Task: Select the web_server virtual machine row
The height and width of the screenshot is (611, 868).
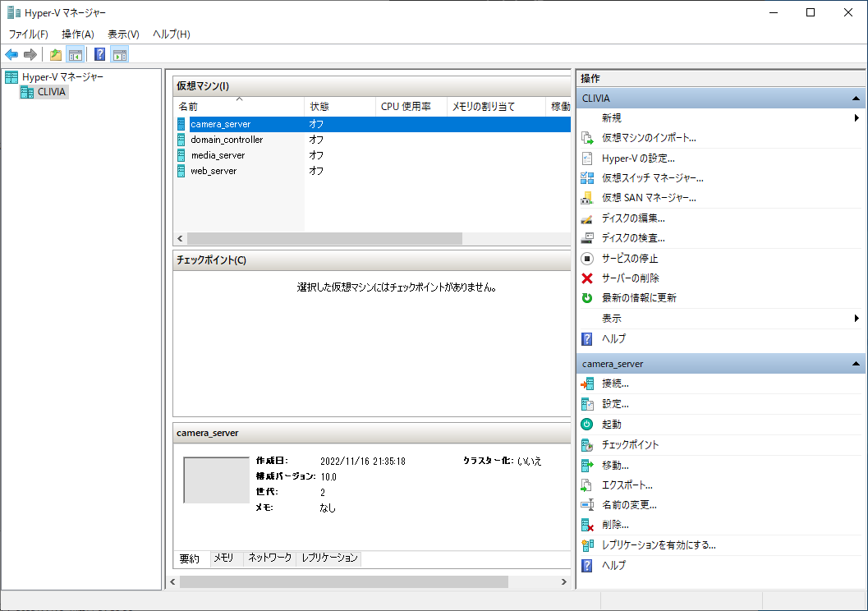Action: (x=373, y=171)
